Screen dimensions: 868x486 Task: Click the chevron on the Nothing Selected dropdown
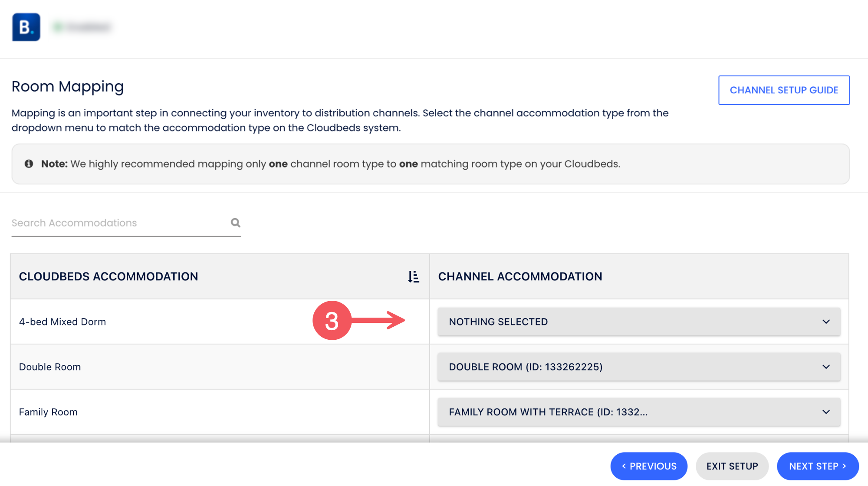(x=825, y=322)
